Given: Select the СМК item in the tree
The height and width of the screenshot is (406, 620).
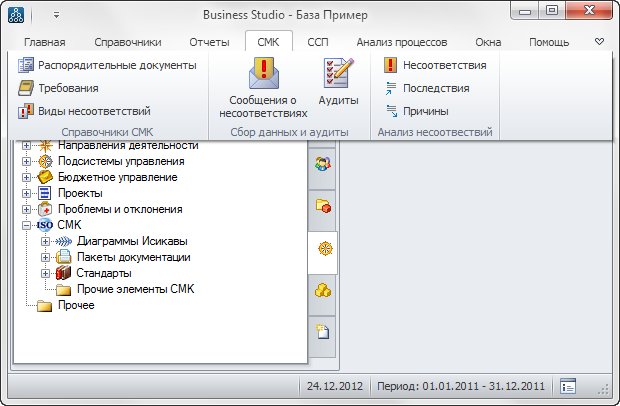Looking at the screenshot, I should [69, 225].
